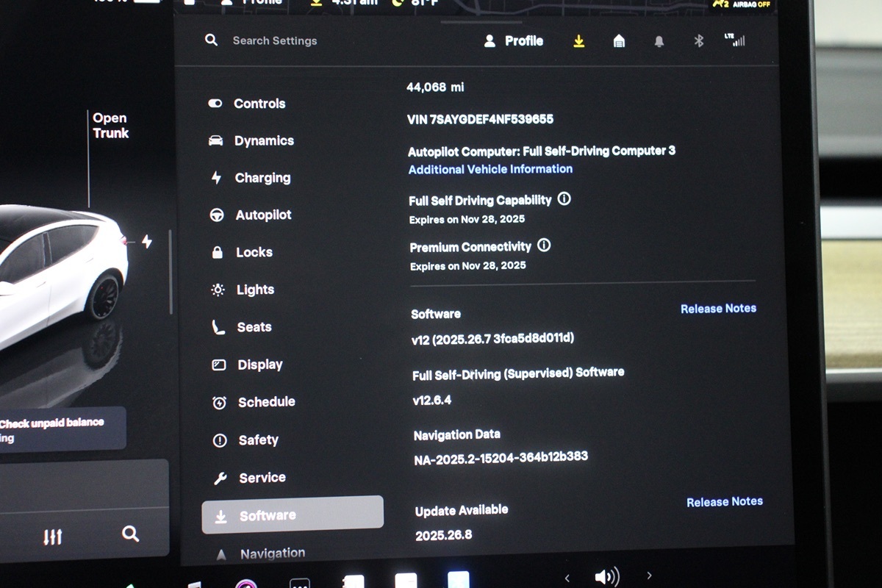882x588 pixels.
Task: Click info icon next to Full Self Driving Capability
Action: point(564,199)
